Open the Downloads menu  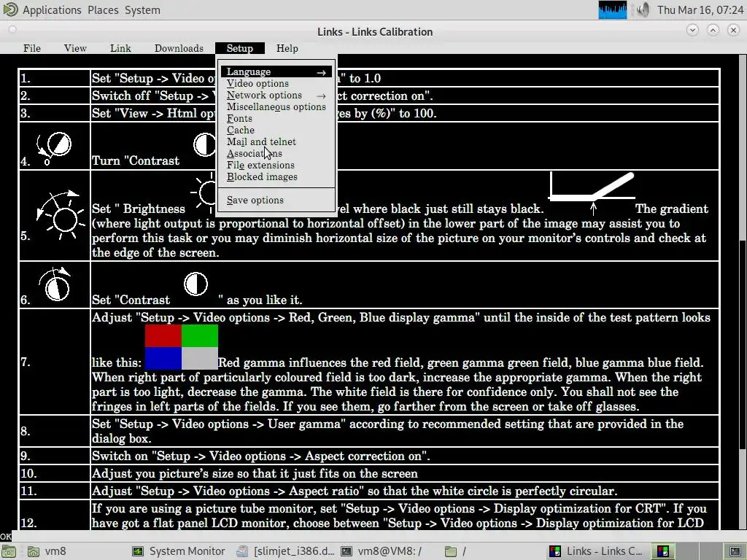(x=179, y=48)
